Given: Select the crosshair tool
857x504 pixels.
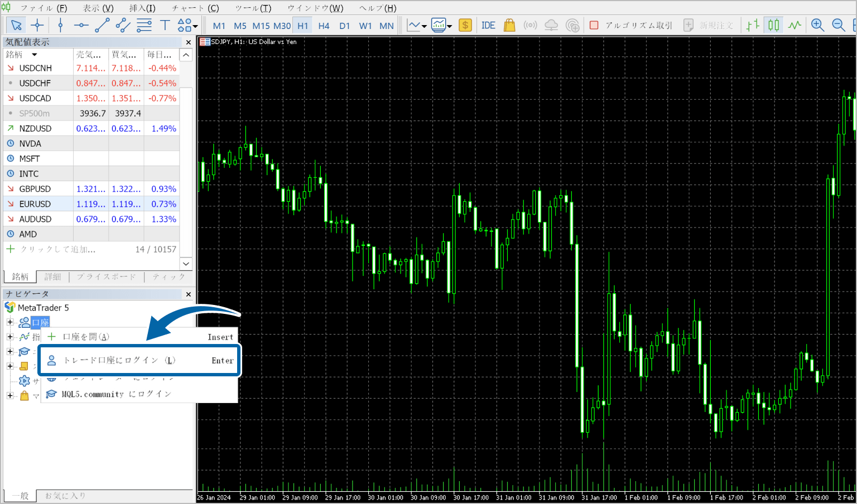Looking at the screenshot, I should click(37, 25).
